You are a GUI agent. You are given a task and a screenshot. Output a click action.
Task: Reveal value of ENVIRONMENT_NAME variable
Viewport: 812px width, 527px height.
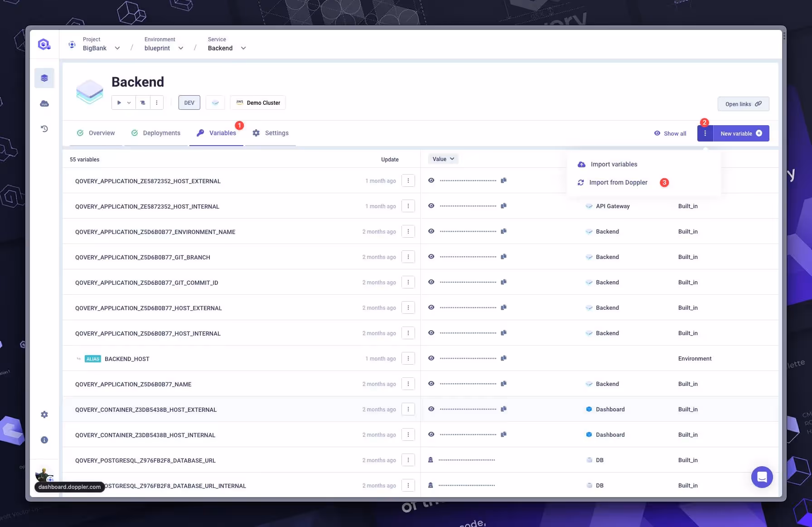point(431,231)
